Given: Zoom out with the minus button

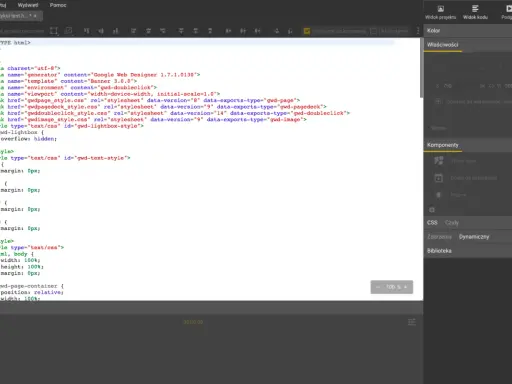Looking at the screenshot, I should pyautogui.click(x=378, y=287).
